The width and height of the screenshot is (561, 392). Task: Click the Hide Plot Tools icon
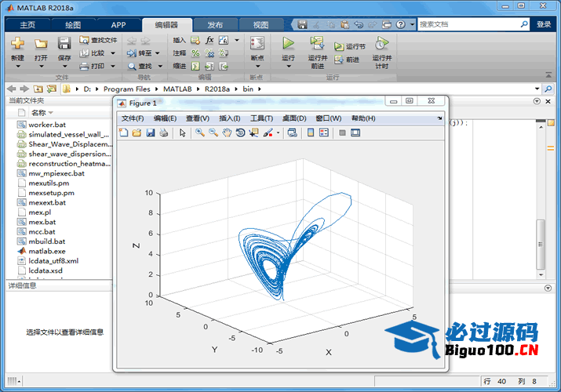point(342,132)
